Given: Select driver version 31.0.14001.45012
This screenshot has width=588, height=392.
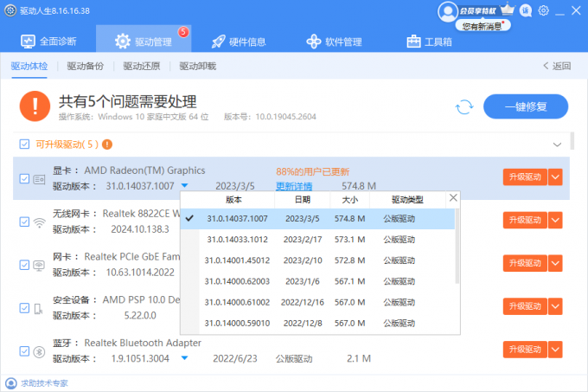Looking at the screenshot, I should click(x=317, y=260).
